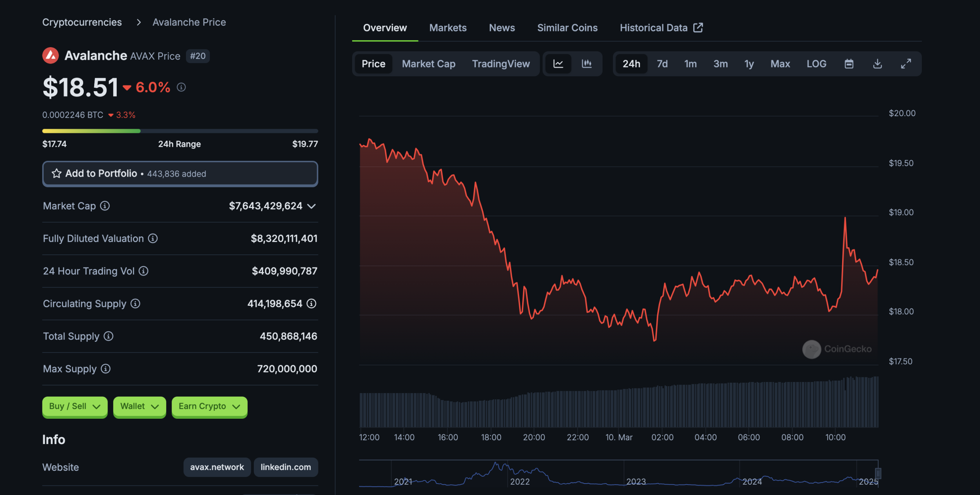The width and height of the screenshot is (980, 495).
Task: Select the 7d time range
Action: pos(662,64)
